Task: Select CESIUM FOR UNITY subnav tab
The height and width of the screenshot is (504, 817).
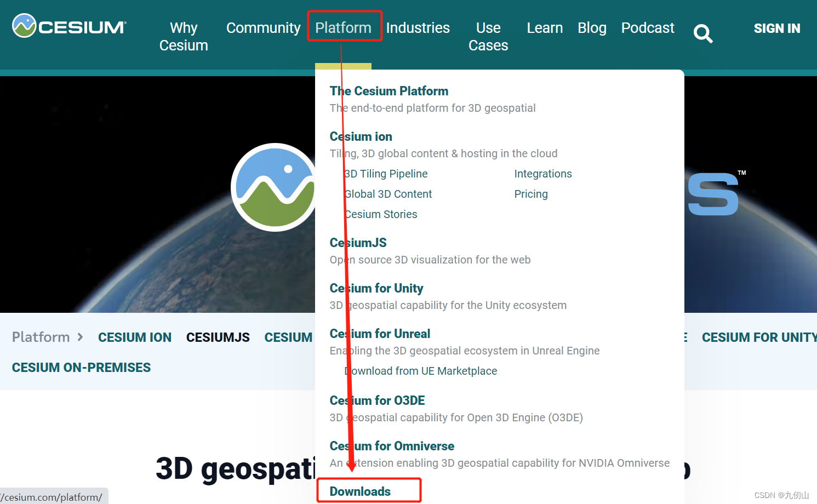Action: [x=759, y=337]
